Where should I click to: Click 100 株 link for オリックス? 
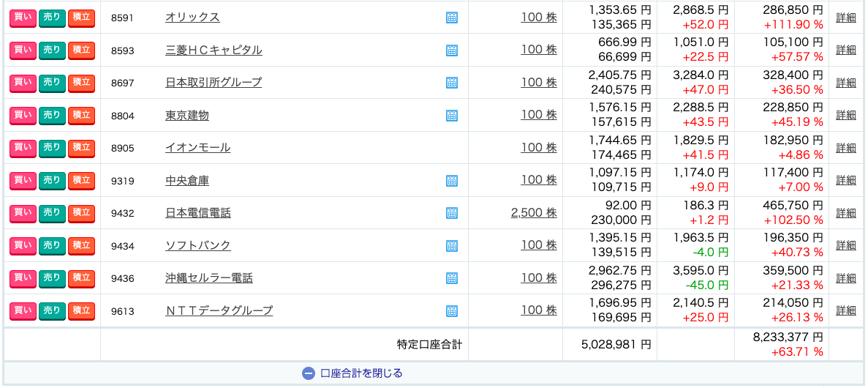coord(539,17)
